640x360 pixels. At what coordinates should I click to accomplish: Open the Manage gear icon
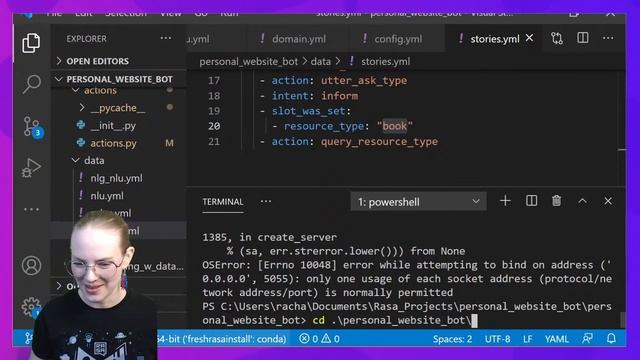[x=31, y=307]
